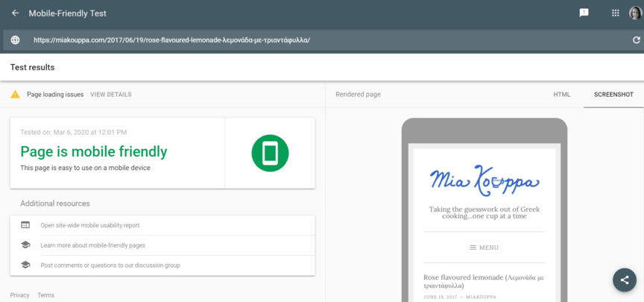Click the Mia Kouppa logo preview
644x302 pixels.
pos(484,182)
